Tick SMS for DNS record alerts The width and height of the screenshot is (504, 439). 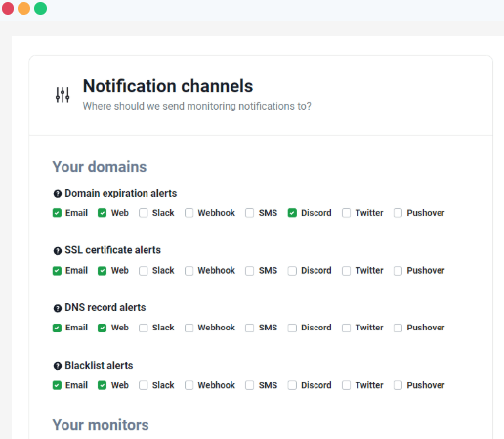point(250,328)
